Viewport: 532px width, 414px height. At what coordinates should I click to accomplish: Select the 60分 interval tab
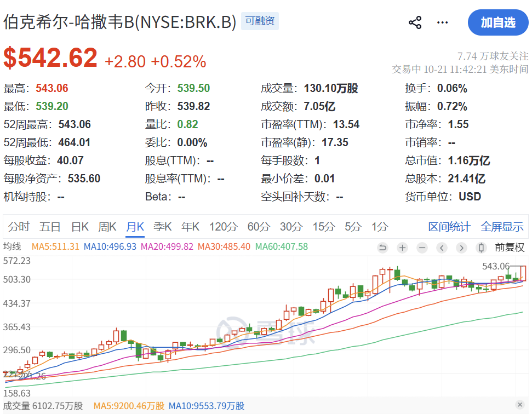[x=259, y=227]
